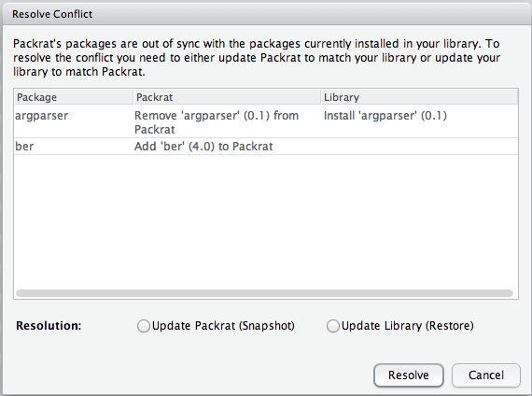Viewport: 532px width, 396px height.
Task: Click the Packrat column header
Action: pos(227,97)
